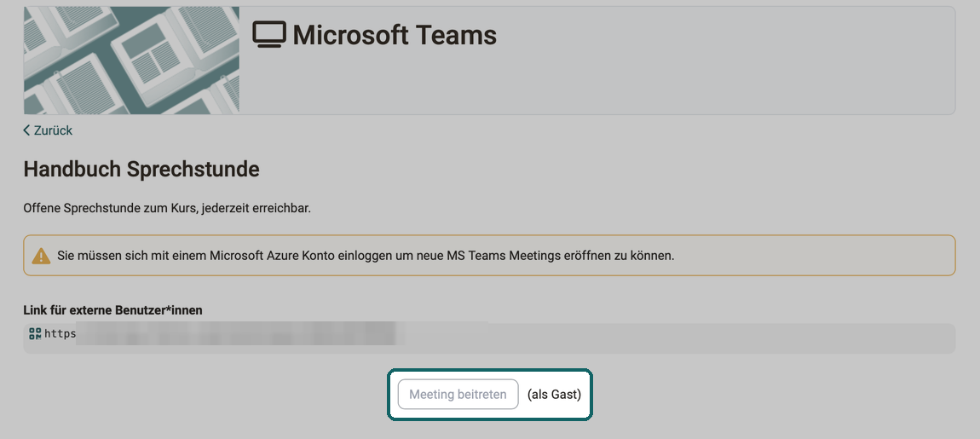
Task: Click the text Offene Sprechstunde zum Kurs
Action: pyautogui.click(x=110, y=208)
